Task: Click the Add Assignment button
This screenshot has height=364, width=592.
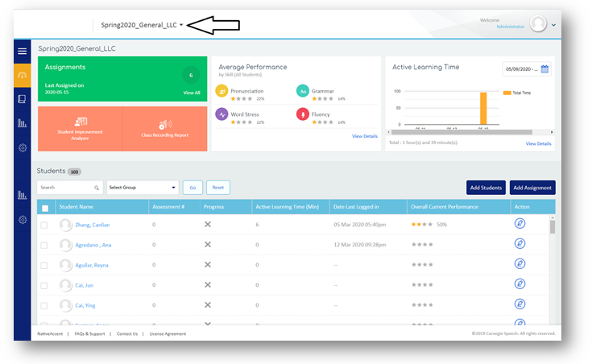Action: click(x=532, y=188)
